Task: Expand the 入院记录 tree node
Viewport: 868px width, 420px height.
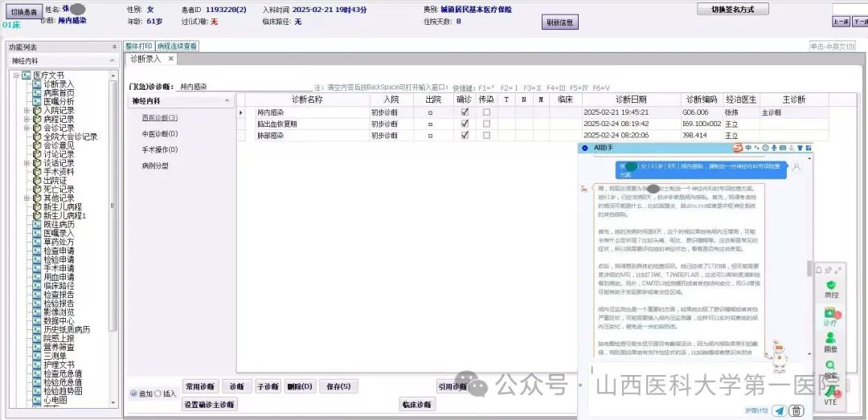Action: pyautogui.click(x=27, y=110)
